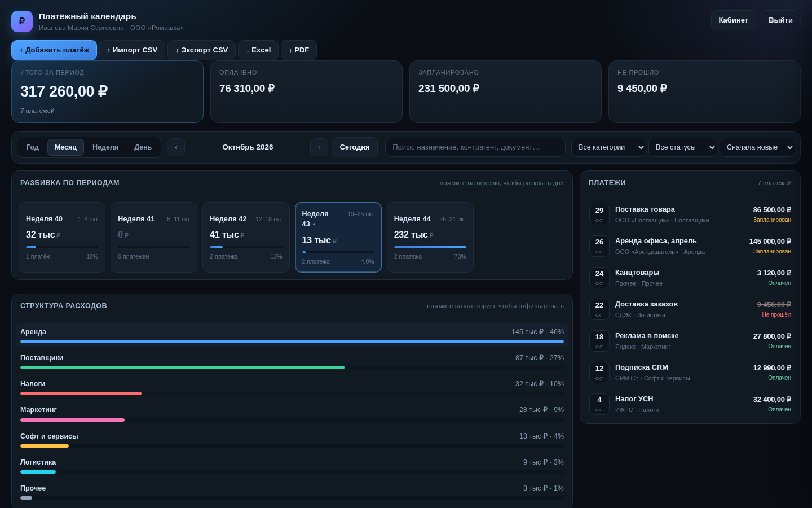The width and height of the screenshot is (812, 508).
Task: Open Кабинет from the header
Action: point(734,20)
